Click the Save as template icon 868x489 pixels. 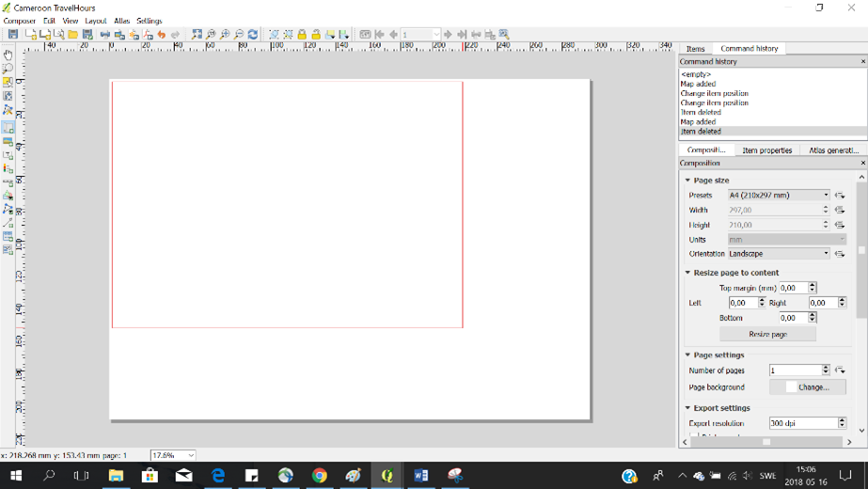[87, 35]
